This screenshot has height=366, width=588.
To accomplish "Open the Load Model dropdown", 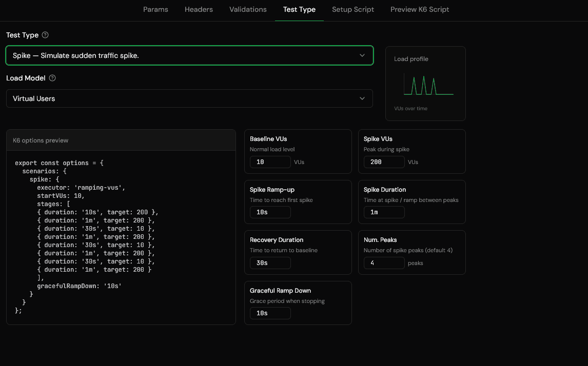I will pos(189,98).
